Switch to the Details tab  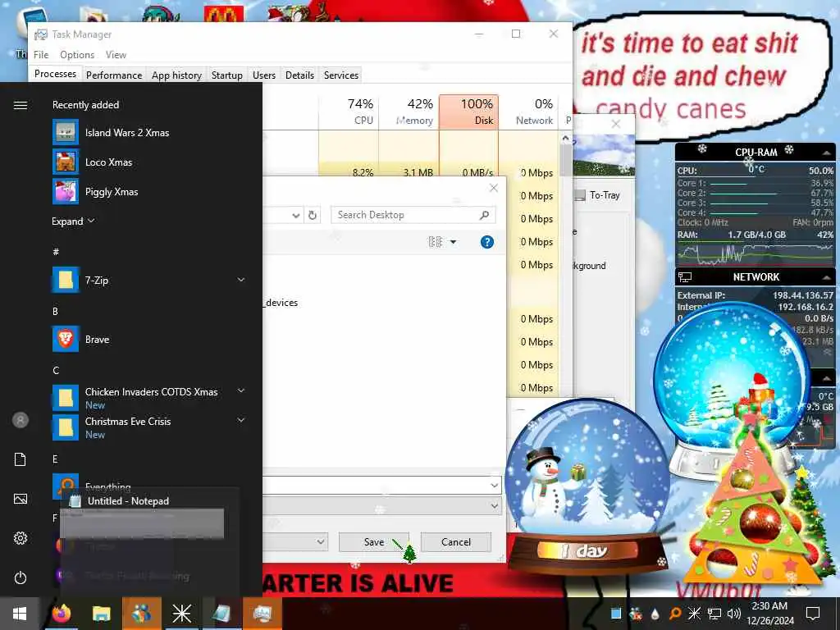point(299,75)
